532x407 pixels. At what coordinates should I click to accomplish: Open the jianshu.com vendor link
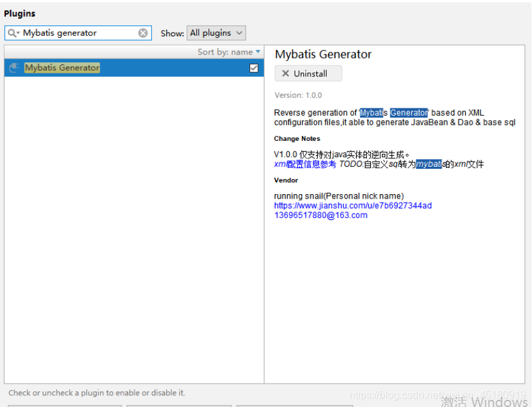pos(353,206)
